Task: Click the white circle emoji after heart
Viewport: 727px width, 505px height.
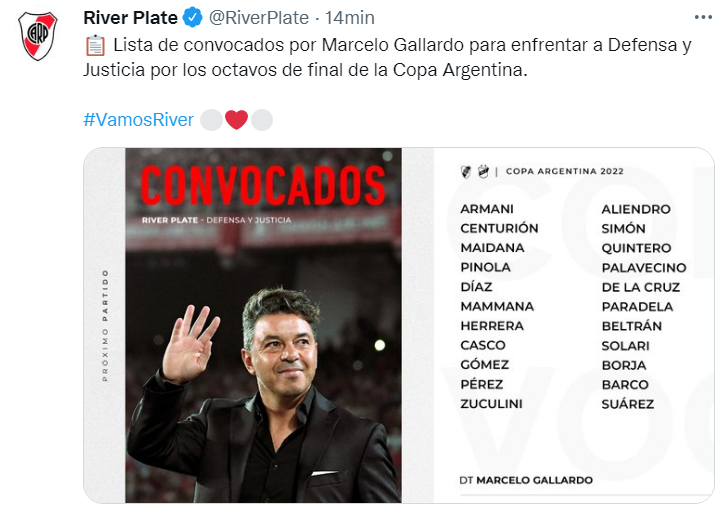Action: coord(261,120)
